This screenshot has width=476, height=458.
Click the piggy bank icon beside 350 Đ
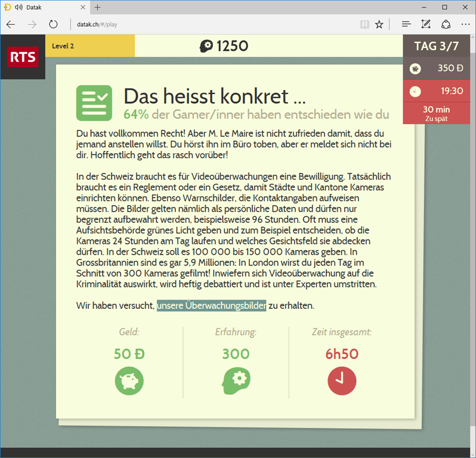coord(415,69)
